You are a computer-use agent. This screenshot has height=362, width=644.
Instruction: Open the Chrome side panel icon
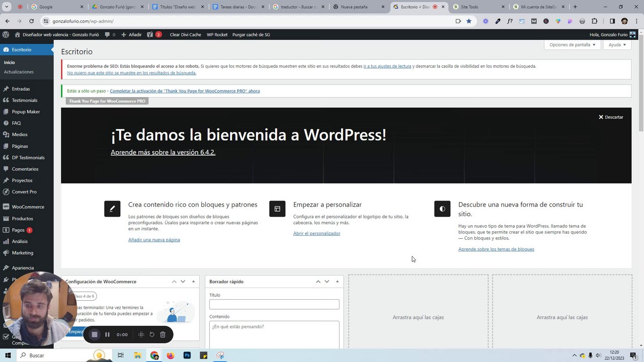pyautogui.click(x=612, y=21)
